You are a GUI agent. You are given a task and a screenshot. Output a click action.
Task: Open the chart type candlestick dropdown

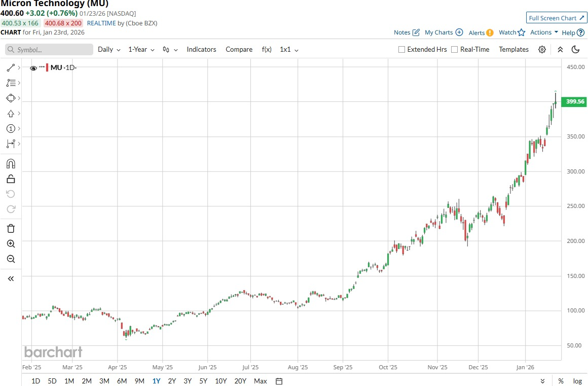(x=170, y=50)
